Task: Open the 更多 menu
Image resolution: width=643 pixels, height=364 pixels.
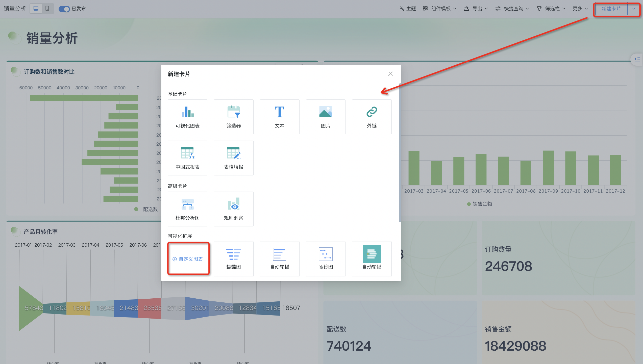Action: pyautogui.click(x=580, y=9)
